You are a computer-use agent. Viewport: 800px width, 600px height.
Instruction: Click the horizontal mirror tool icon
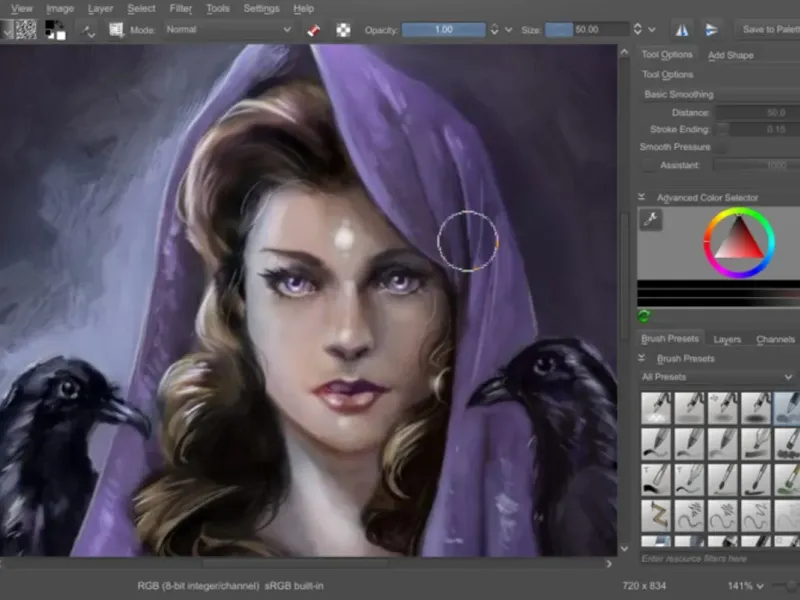[682, 30]
